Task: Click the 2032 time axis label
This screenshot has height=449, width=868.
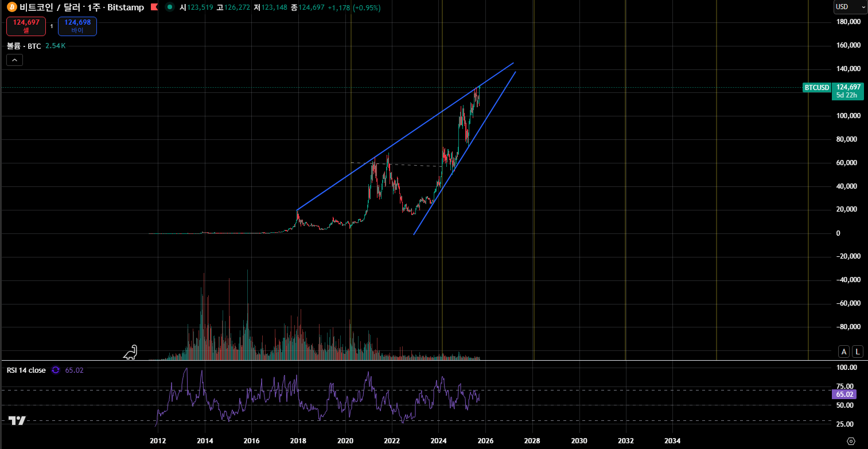Action: (x=626, y=441)
